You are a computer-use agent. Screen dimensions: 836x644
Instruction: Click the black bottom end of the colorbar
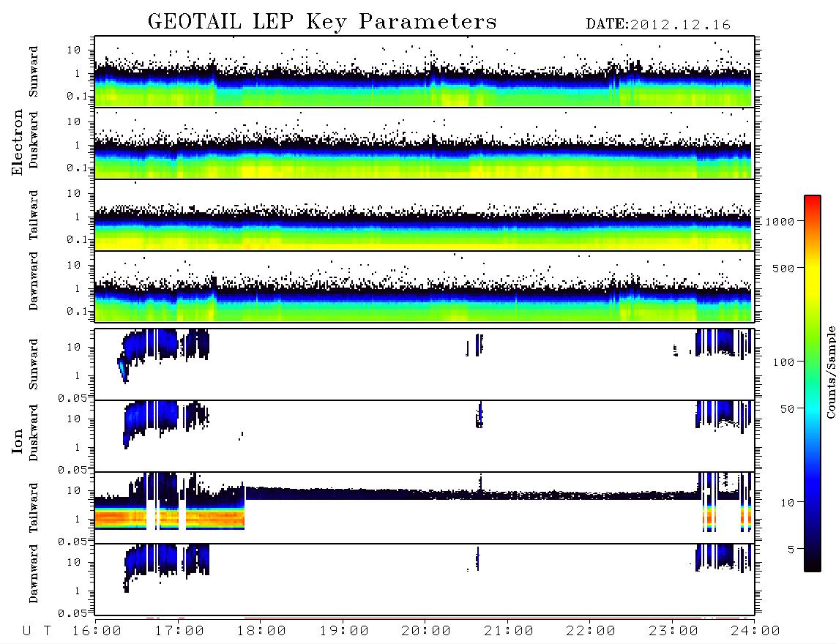coord(813,565)
